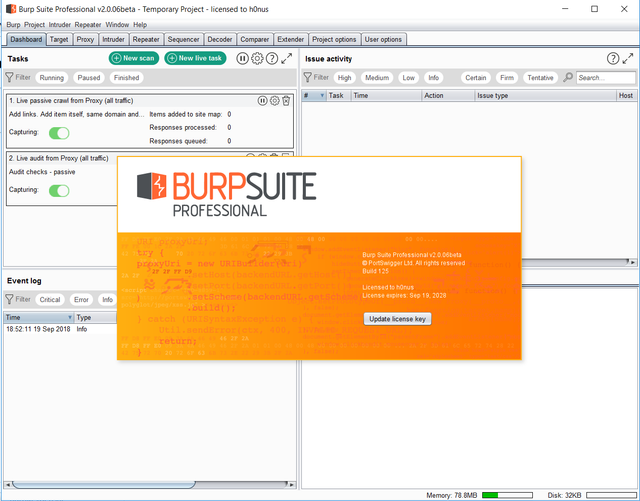640x501 pixels.
Task: Expand the Tasks panel to full view
Action: click(287, 58)
